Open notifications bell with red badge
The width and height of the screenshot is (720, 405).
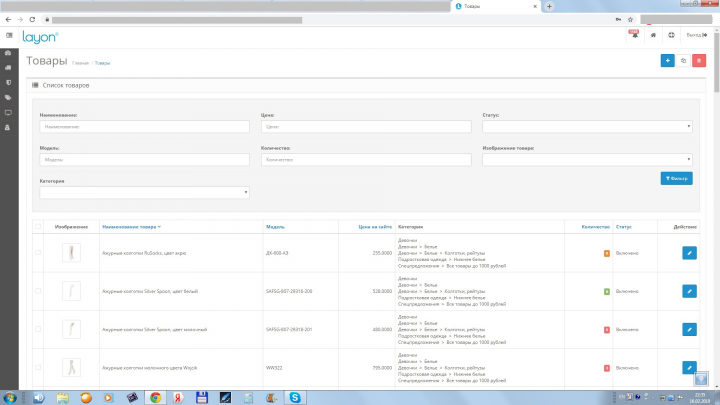[635, 35]
